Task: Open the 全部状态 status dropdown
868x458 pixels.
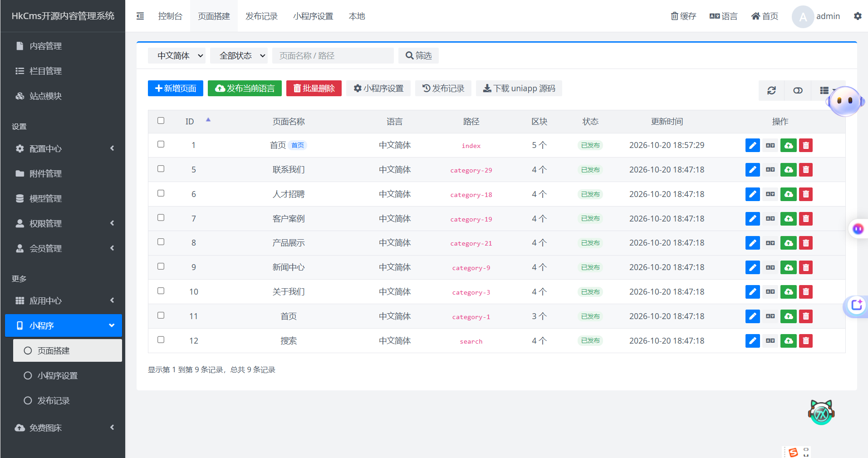Action: pyautogui.click(x=239, y=55)
